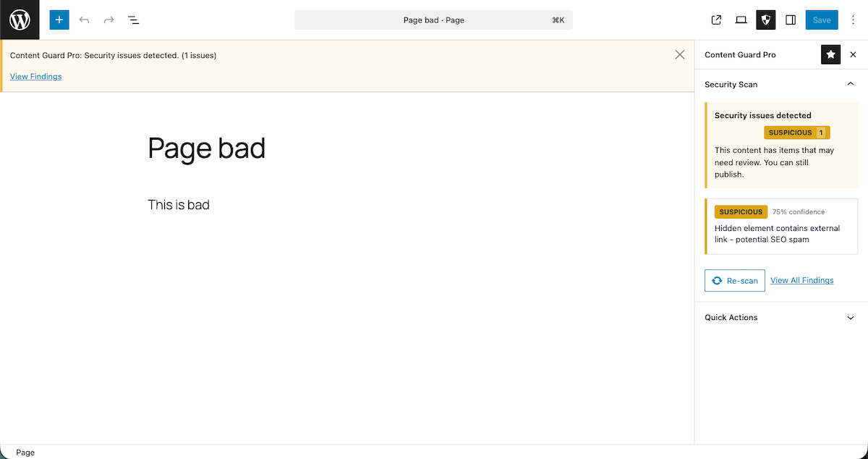This screenshot has height=459, width=868.
Task: Click the Re-scan button
Action: pos(735,281)
